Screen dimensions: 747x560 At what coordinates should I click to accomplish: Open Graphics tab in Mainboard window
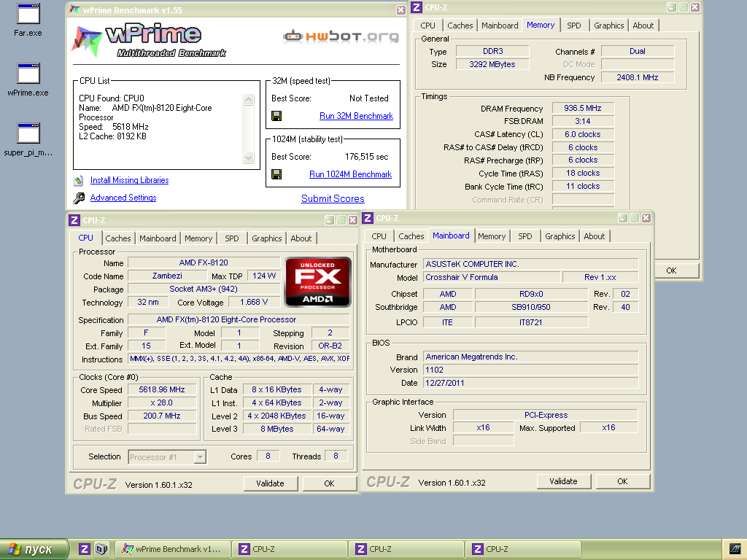560,236
